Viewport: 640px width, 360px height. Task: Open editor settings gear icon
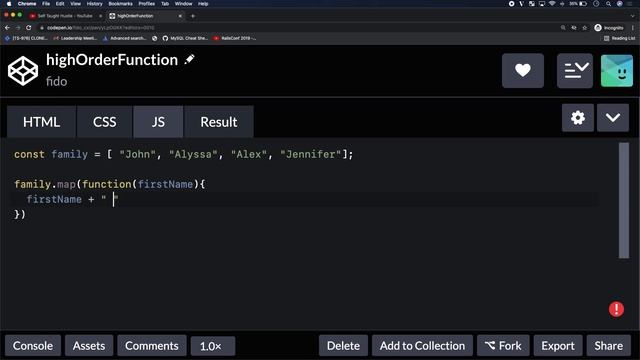coord(578,118)
